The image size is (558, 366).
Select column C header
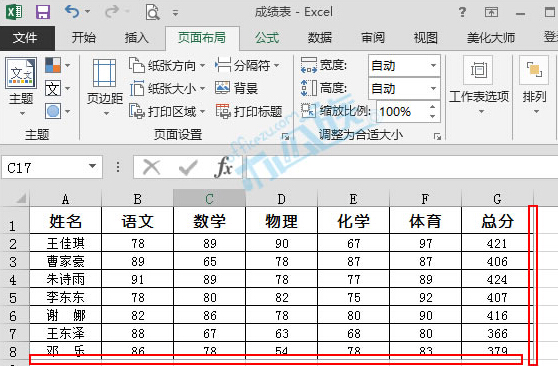209,198
